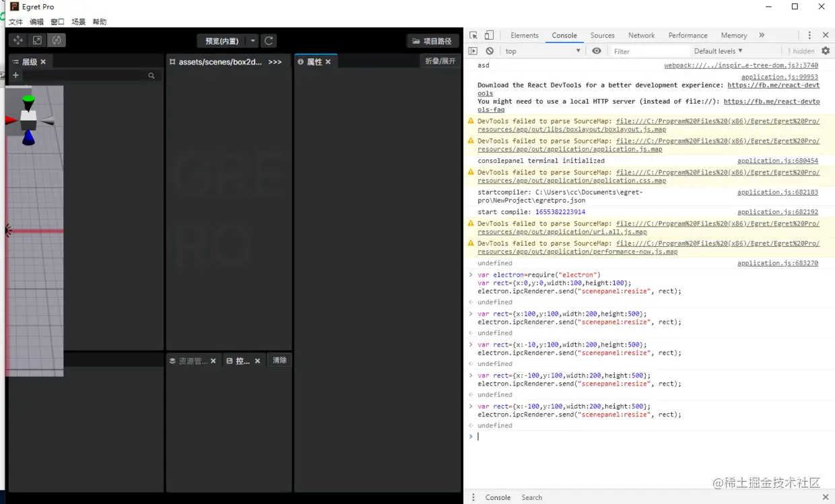Open the 编辑 menu

click(36, 22)
